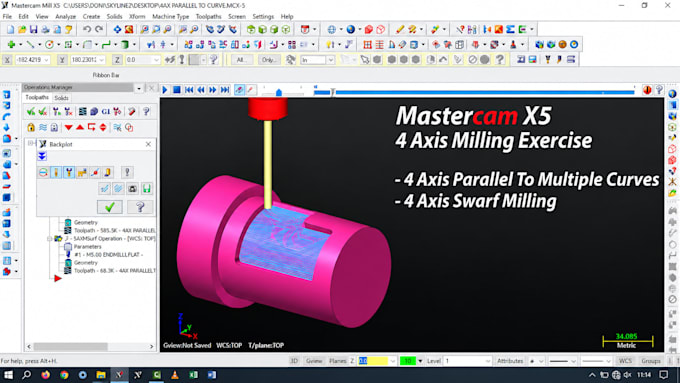This screenshot has height=383, width=680.
Task: Click the Backplot expand double-chevron icon
Action: click(x=42, y=156)
